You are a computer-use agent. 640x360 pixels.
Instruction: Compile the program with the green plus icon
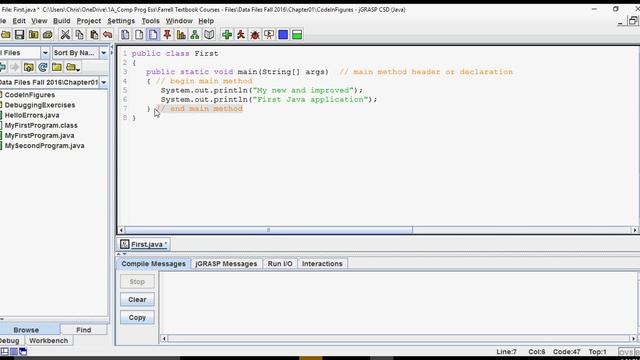(x=227, y=35)
